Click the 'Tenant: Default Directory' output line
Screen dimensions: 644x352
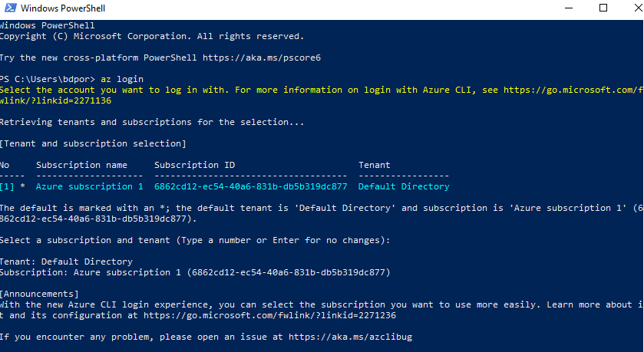(x=66, y=262)
